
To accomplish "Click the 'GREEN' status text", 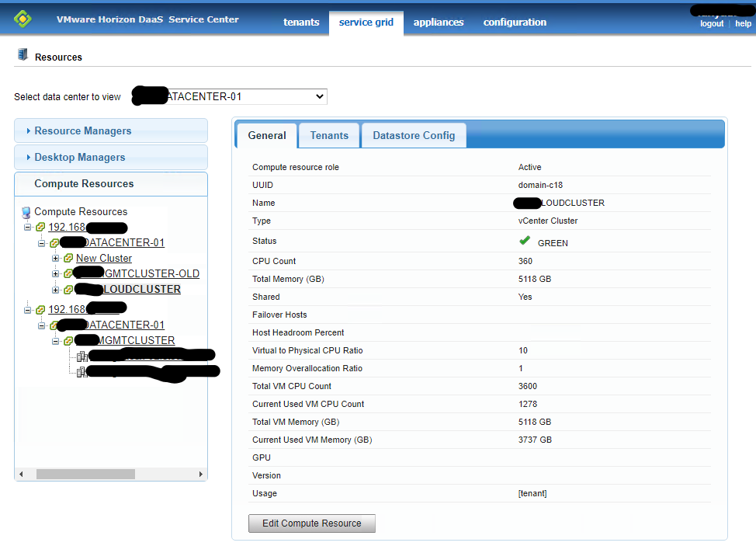I will pyautogui.click(x=553, y=243).
